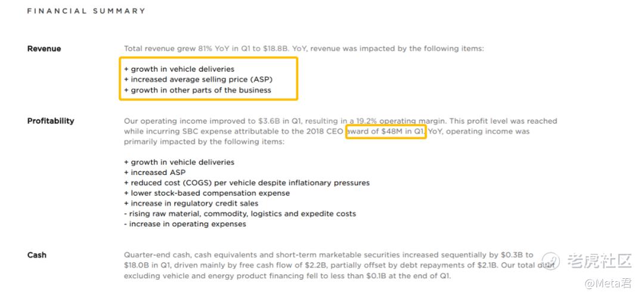Click 'increase in operating expenses' line
The image size is (644, 298).
pyautogui.click(x=185, y=225)
